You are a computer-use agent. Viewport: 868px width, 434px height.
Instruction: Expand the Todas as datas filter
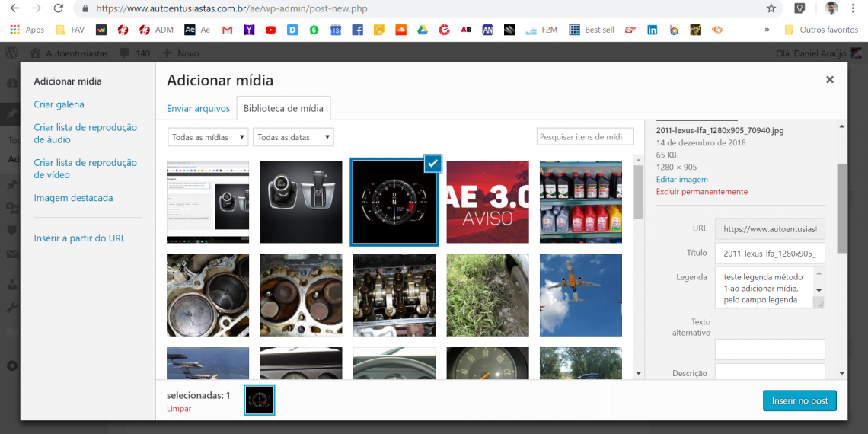(x=293, y=137)
